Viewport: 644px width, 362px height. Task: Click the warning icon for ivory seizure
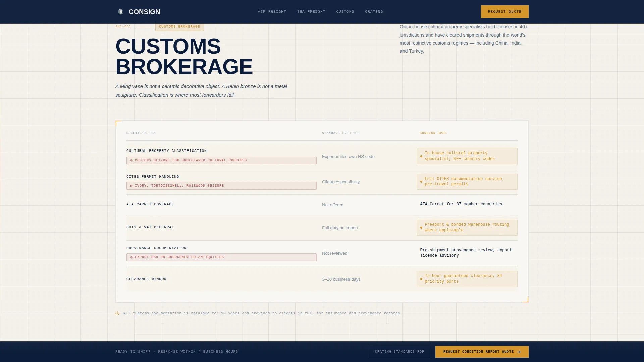(131, 186)
